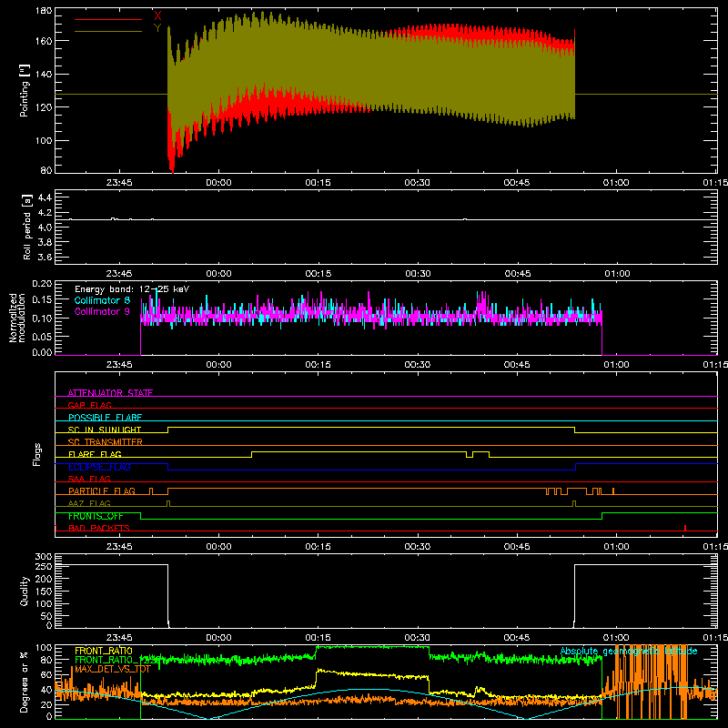Image resolution: width=728 pixels, height=728 pixels.
Task: Click the Collimator 9 legend label
Action: click(x=102, y=311)
